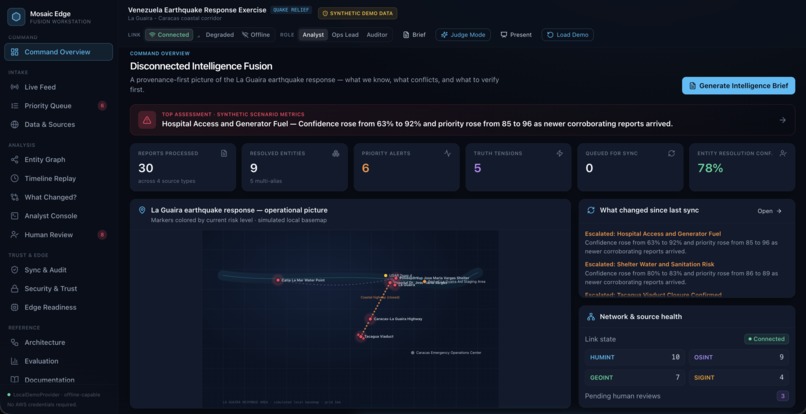The width and height of the screenshot is (806, 414).
Task: Click the HUMINT source count tile
Action: tap(635, 357)
